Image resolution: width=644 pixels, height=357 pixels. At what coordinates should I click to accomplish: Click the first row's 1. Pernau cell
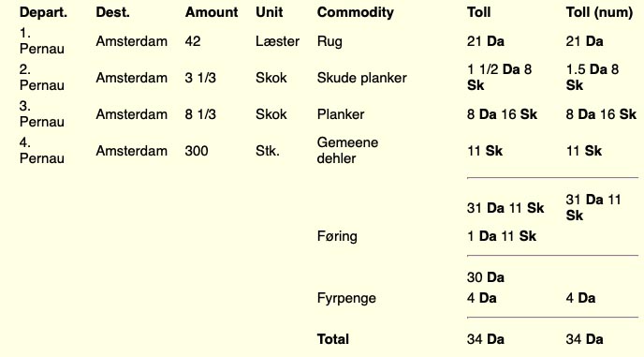point(42,40)
